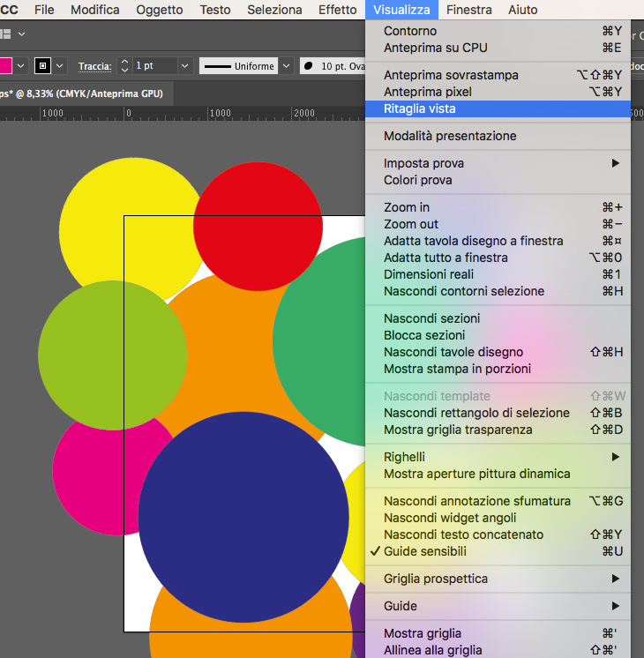This screenshot has width=644, height=658.
Task: Expand Griglia prospettica submenu
Action: click(x=498, y=579)
